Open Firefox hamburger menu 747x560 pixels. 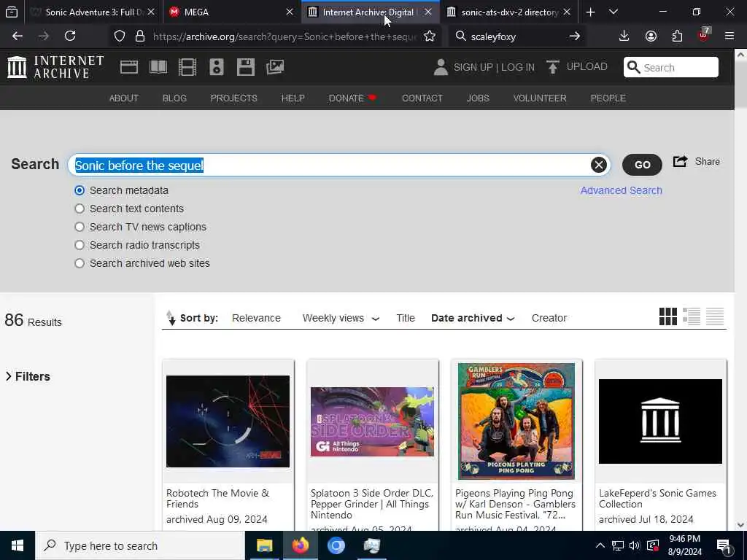pos(729,36)
